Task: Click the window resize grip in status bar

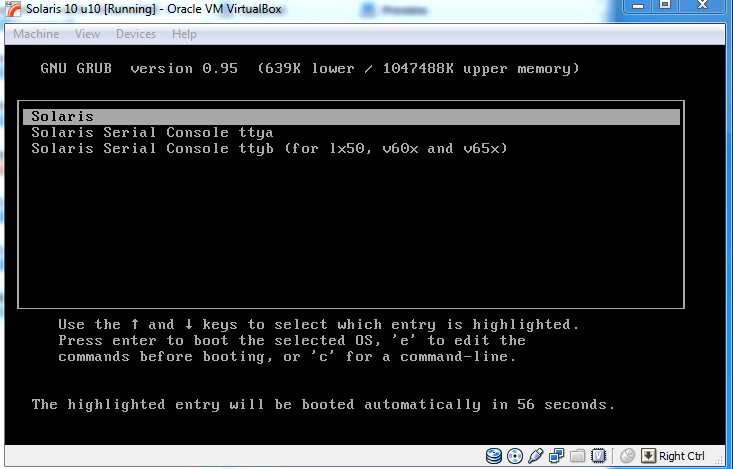Action: pos(720,460)
